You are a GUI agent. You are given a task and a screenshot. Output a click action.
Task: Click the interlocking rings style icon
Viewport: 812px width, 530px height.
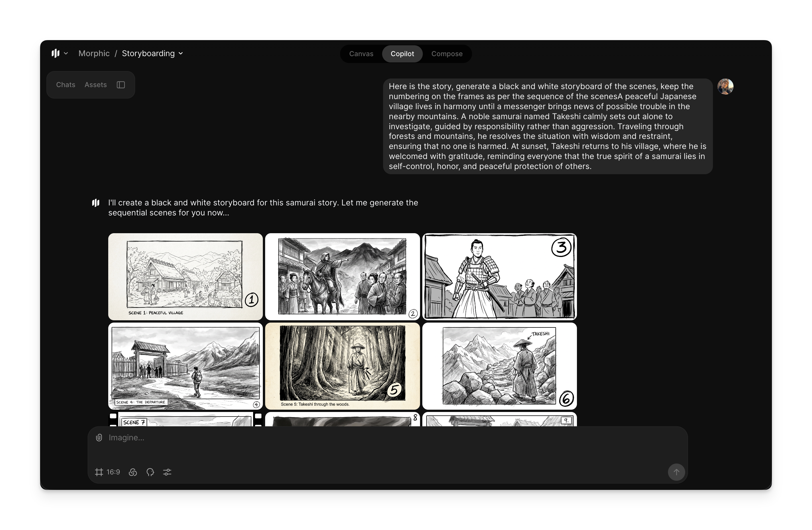click(133, 472)
